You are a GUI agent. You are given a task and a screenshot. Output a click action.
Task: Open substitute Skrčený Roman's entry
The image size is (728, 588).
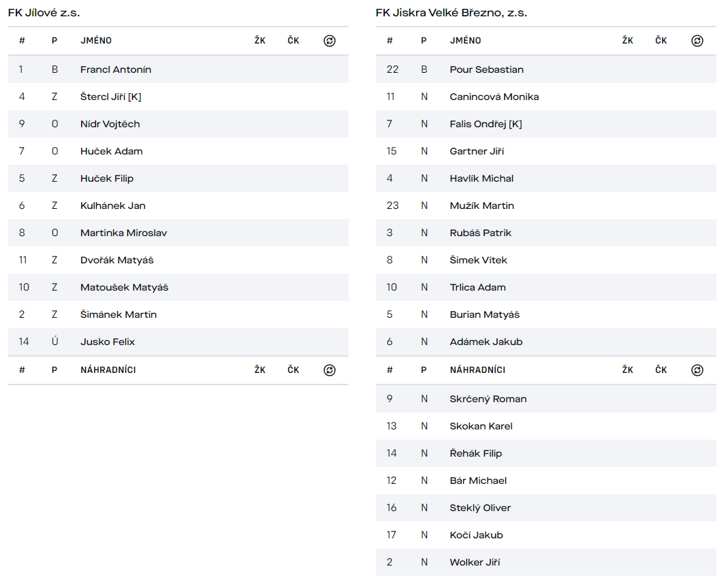click(488, 399)
